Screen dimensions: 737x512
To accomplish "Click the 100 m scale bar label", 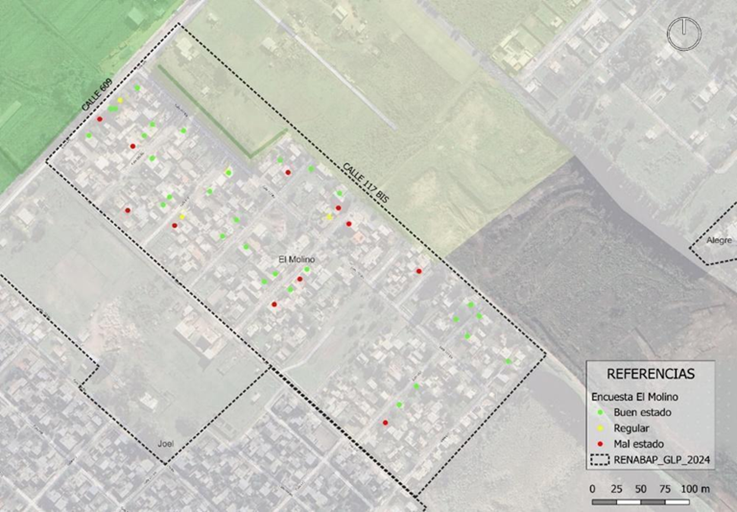I will [x=695, y=488].
